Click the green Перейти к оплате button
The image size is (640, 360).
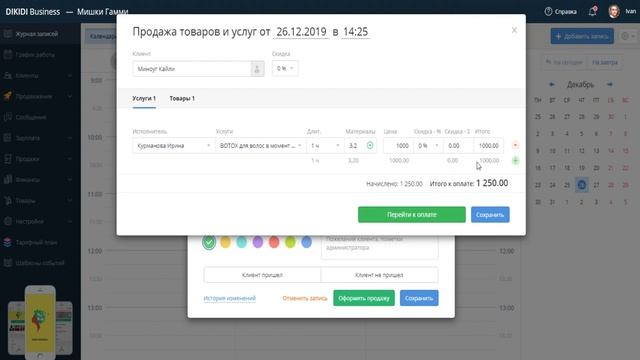[411, 215]
